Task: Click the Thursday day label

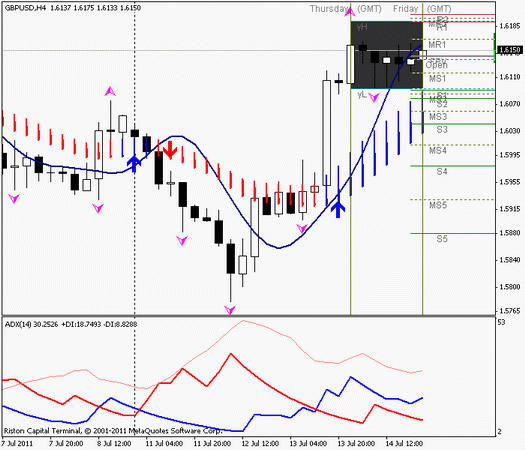Action: [329, 8]
